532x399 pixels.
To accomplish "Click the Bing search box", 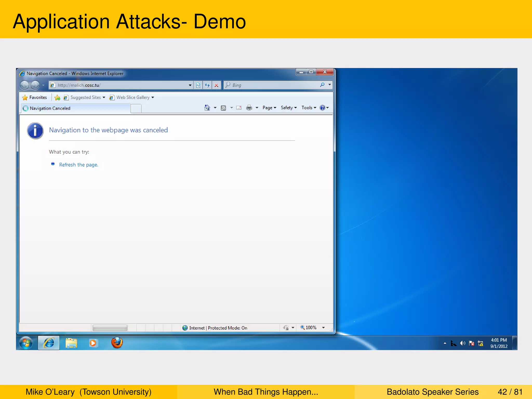I will pos(271,85).
